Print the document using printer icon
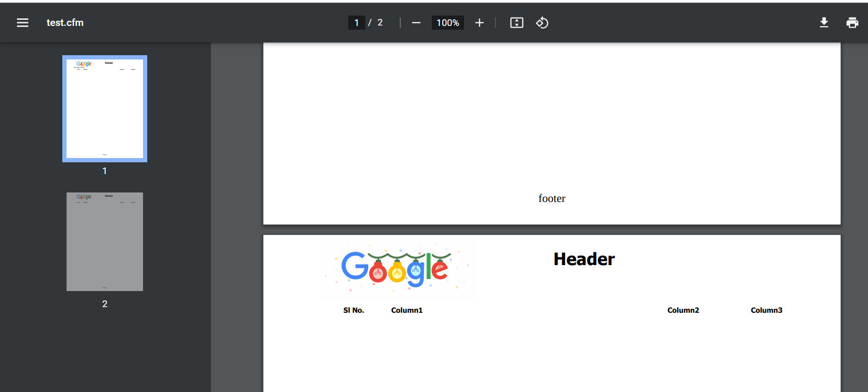 point(852,23)
